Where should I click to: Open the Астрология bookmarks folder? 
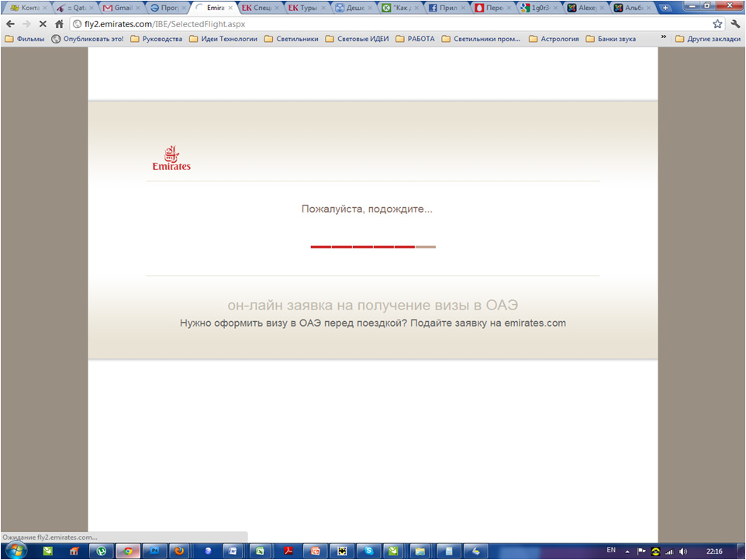point(554,39)
